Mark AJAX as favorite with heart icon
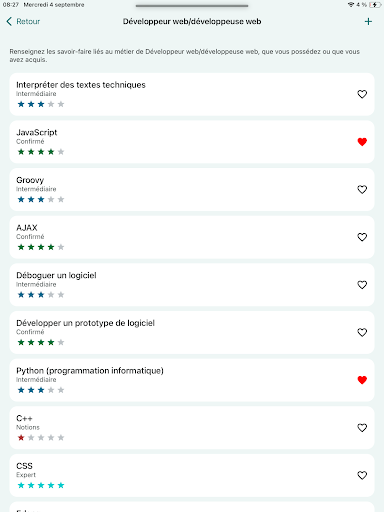The height and width of the screenshot is (512, 384). (362, 237)
